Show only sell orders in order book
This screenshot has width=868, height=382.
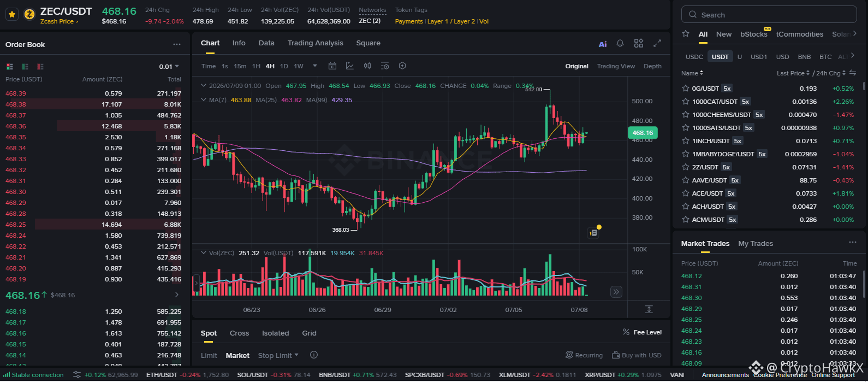(x=40, y=67)
